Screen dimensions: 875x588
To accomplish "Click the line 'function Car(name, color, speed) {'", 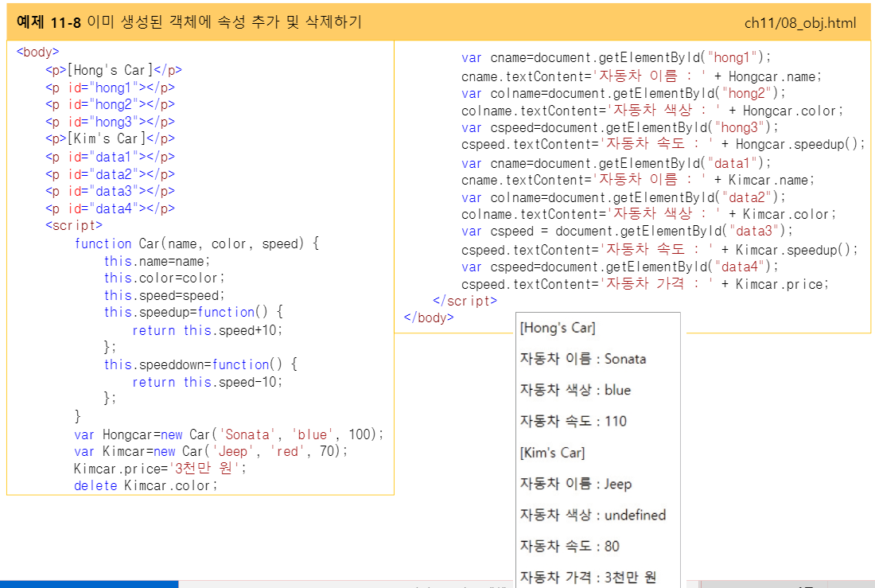I will click(197, 243).
